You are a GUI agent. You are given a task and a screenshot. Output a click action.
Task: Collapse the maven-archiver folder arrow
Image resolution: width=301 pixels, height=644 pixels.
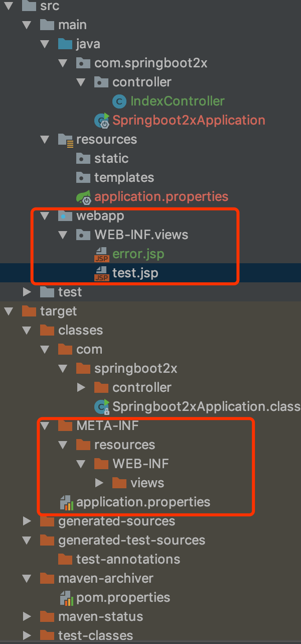[x=27, y=579]
